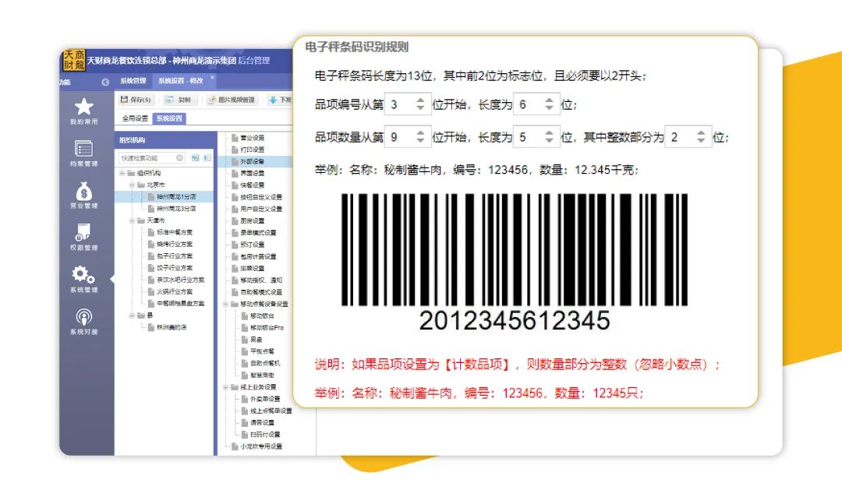
Task: Open 档案管理 in the left sidebar
Action: tap(83, 153)
